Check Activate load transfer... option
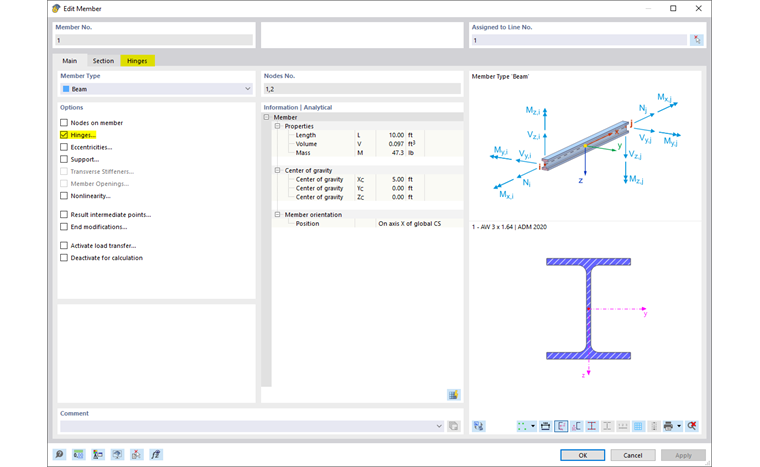This screenshot has width=760, height=467. 64,245
